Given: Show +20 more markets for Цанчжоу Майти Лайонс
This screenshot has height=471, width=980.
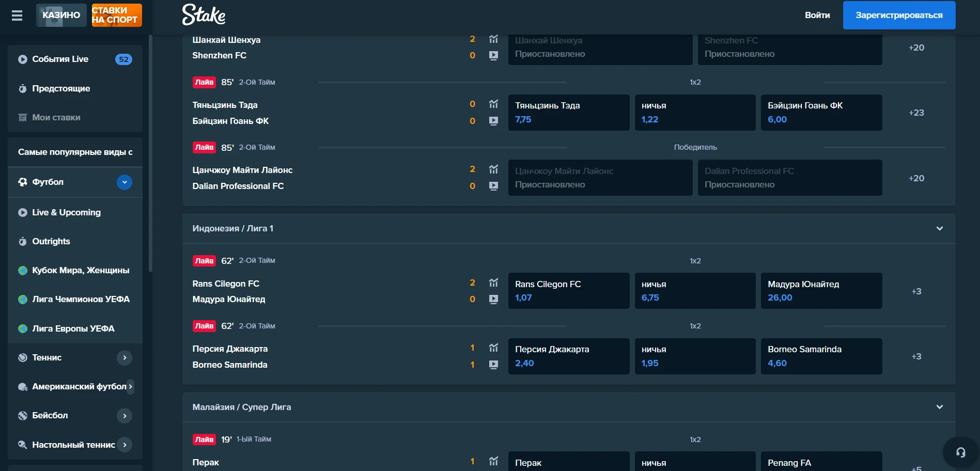Looking at the screenshot, I should click(x=916, y=178).
